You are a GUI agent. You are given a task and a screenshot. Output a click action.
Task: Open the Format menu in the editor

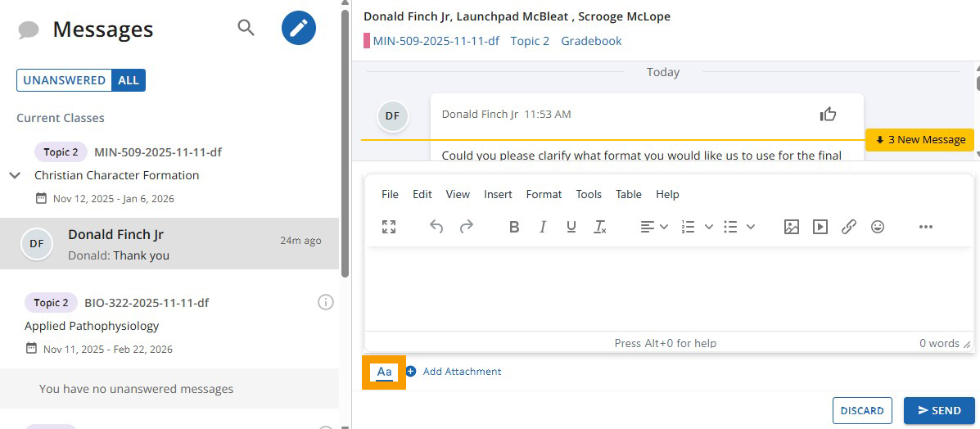coord(544,194)
